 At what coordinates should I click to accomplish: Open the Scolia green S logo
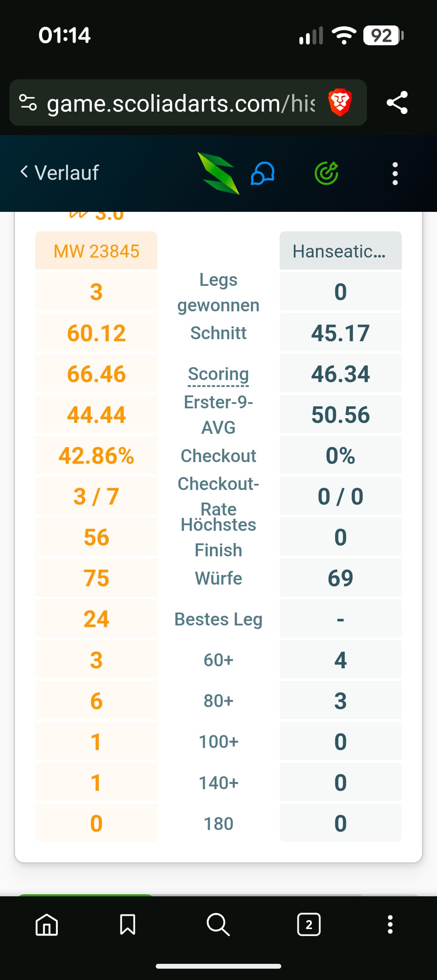coord(218,173)
